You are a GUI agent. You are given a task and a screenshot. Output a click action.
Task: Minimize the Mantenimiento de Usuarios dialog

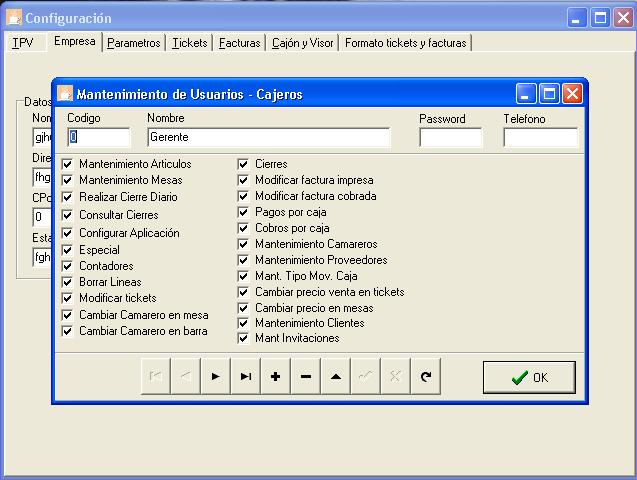tap(526, 94)
